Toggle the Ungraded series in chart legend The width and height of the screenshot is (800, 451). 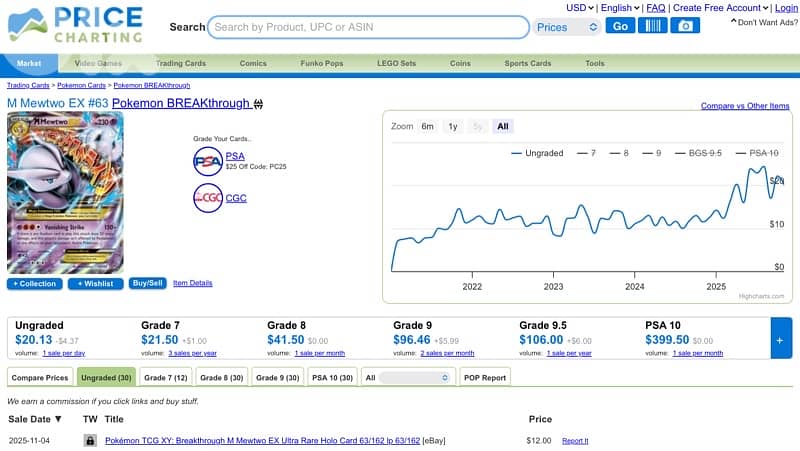click(x=537, y=153)
